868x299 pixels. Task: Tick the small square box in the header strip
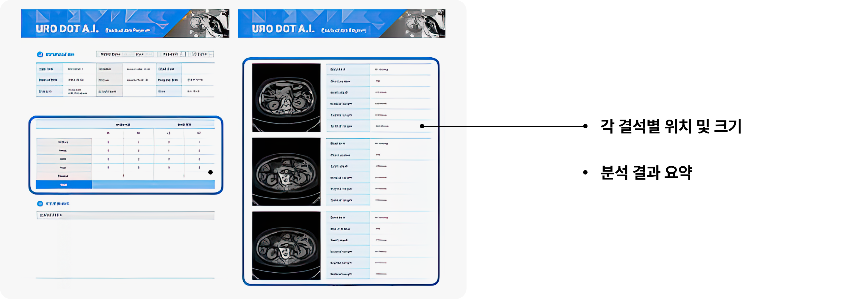pos(183,54)
